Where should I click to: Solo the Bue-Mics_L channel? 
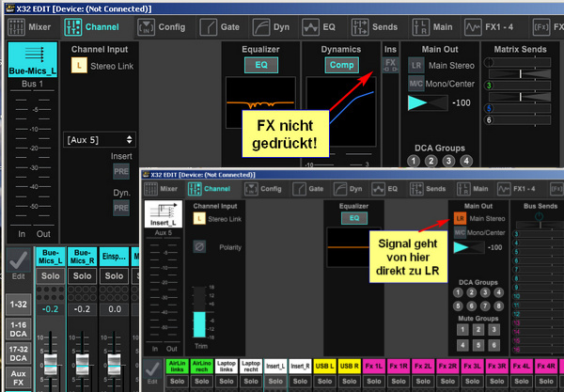(x=51, y=275)
